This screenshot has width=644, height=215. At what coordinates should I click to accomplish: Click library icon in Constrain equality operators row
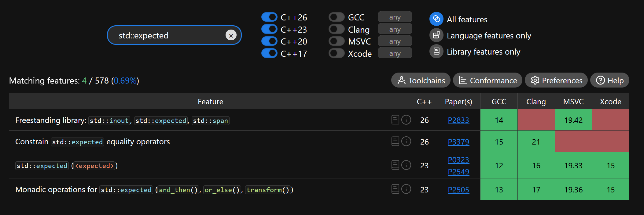(395, 141)
